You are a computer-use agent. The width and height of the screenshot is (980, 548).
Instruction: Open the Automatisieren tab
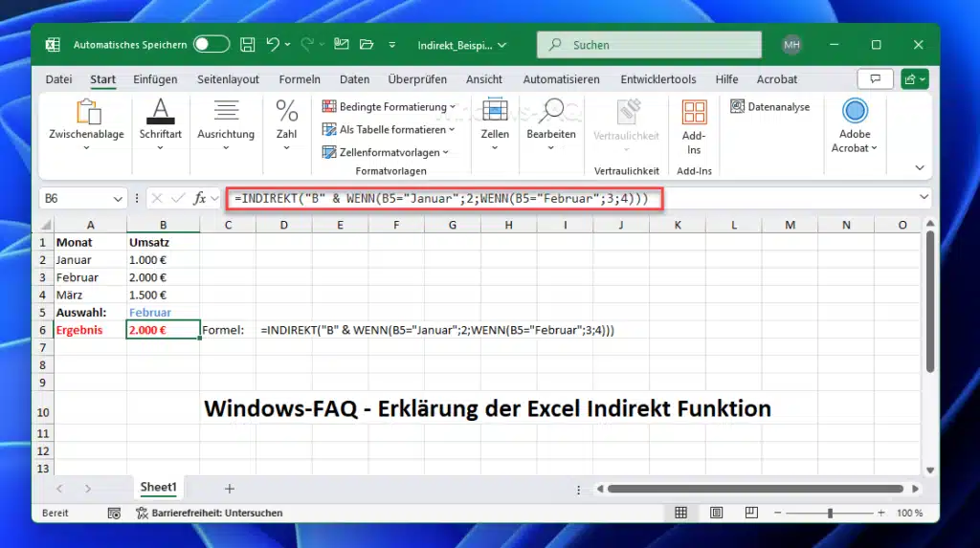tap(561, 79)
